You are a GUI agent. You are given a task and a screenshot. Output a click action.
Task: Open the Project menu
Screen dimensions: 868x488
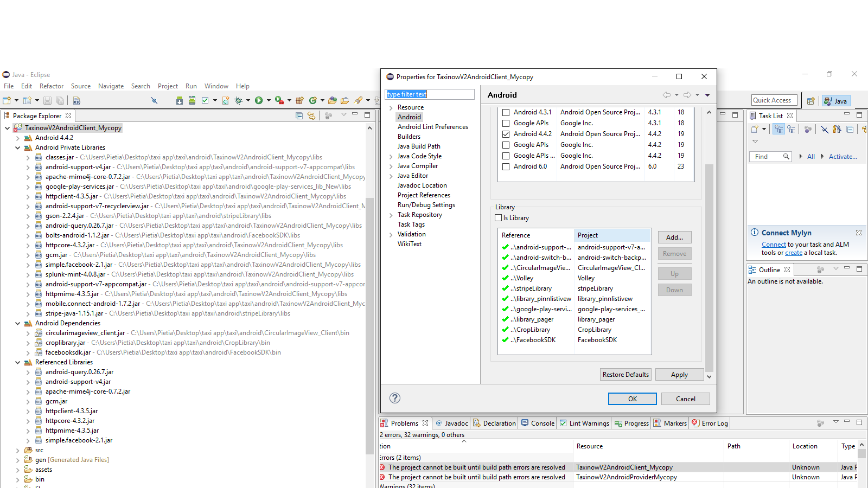[168, 86]
